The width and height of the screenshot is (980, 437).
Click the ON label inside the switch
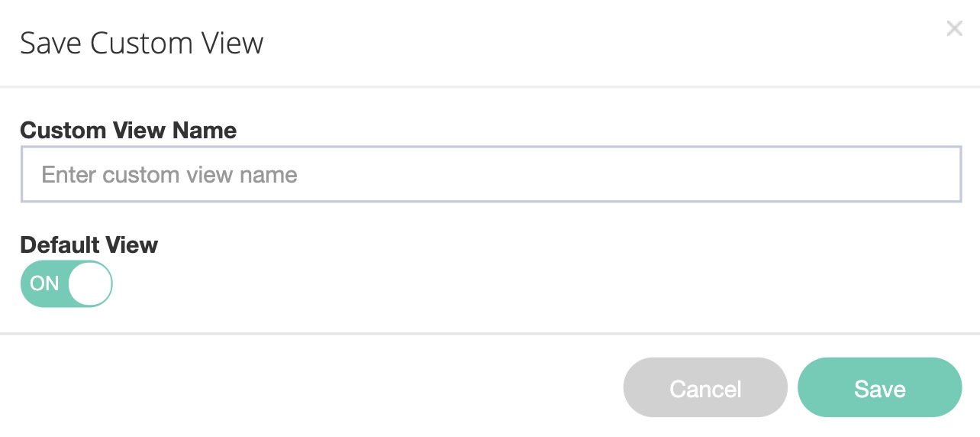[44, 283]
